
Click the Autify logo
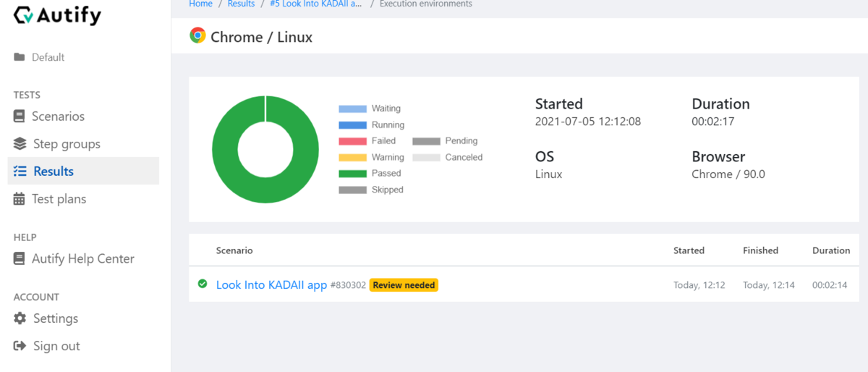[58, 15]
